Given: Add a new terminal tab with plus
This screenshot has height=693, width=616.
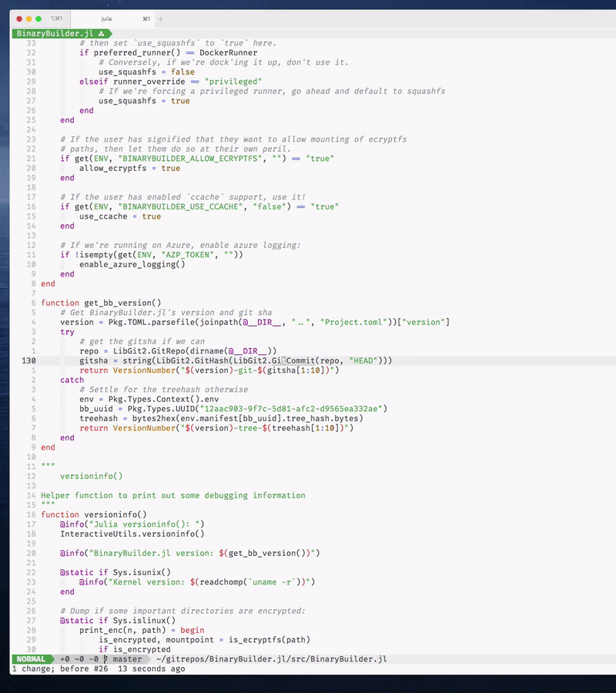Looking at the screenshot, I should (160, 18).
